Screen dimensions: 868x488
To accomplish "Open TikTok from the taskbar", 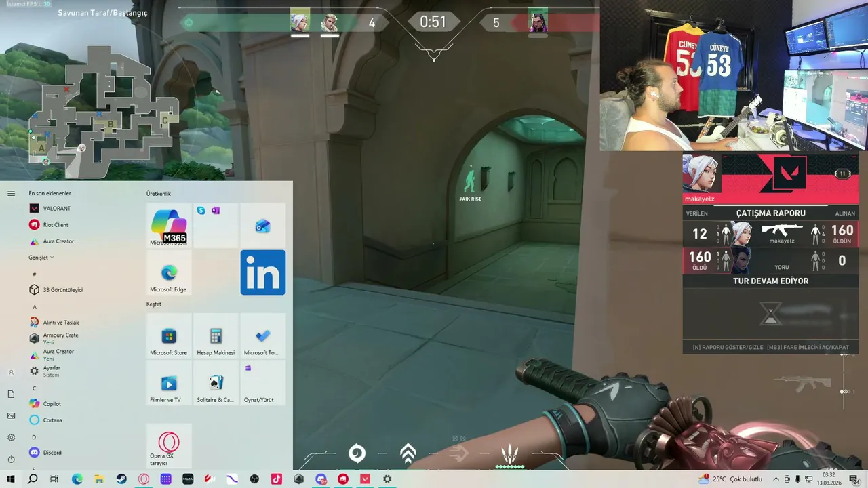I will (x=277, y=479).
